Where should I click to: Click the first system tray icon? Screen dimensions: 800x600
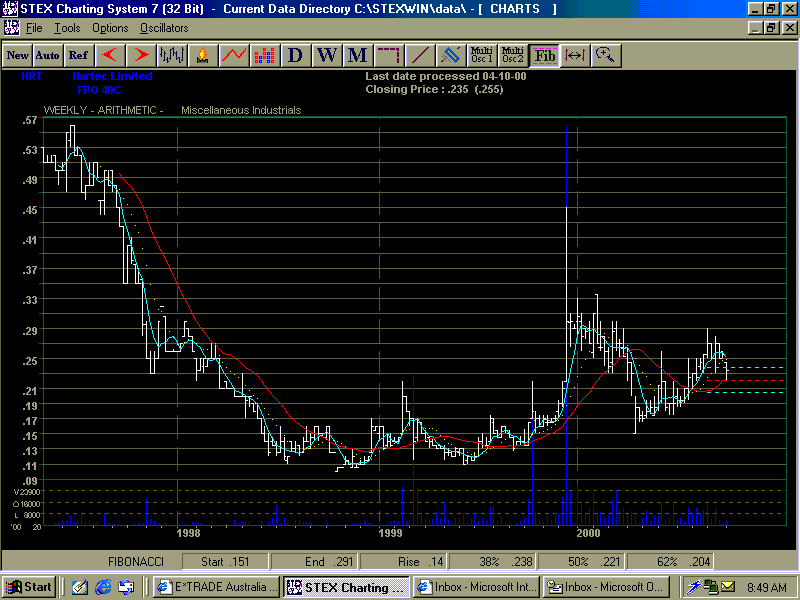(693, 587)
